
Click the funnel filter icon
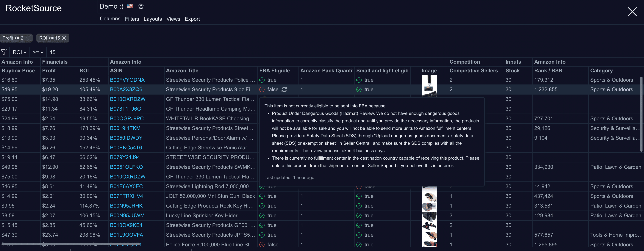[4, 52]
